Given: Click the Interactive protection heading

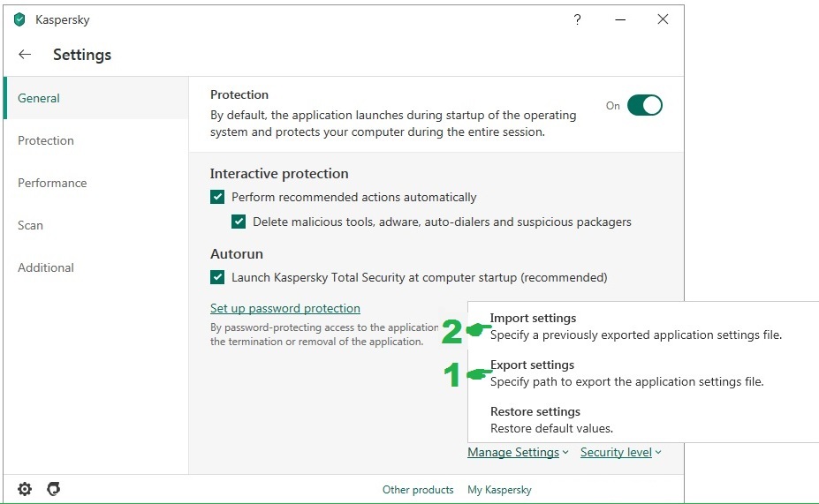Looking at the screenshot, I should 279,173.
